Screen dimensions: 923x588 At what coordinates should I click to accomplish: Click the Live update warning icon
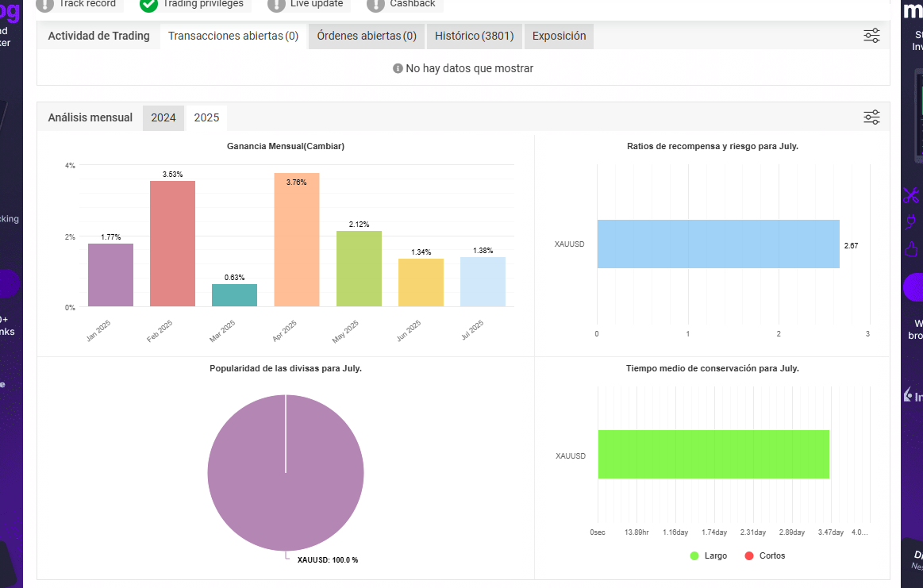[x=276, y=5]
